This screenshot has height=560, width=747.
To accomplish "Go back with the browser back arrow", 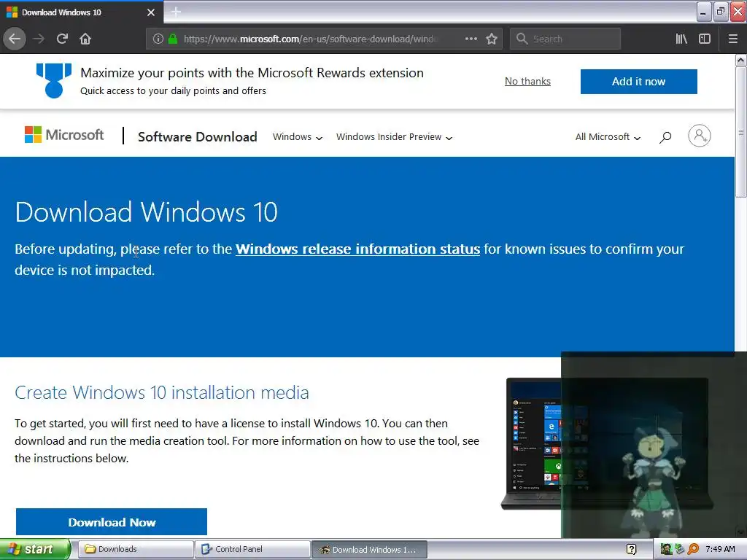I will coord(15,39).
